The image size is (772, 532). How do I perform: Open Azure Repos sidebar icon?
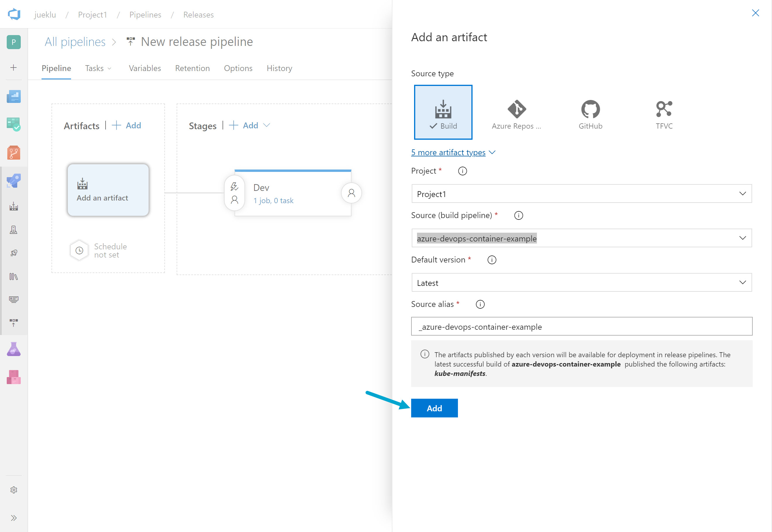pyautogui.click(x=14, y=153)
